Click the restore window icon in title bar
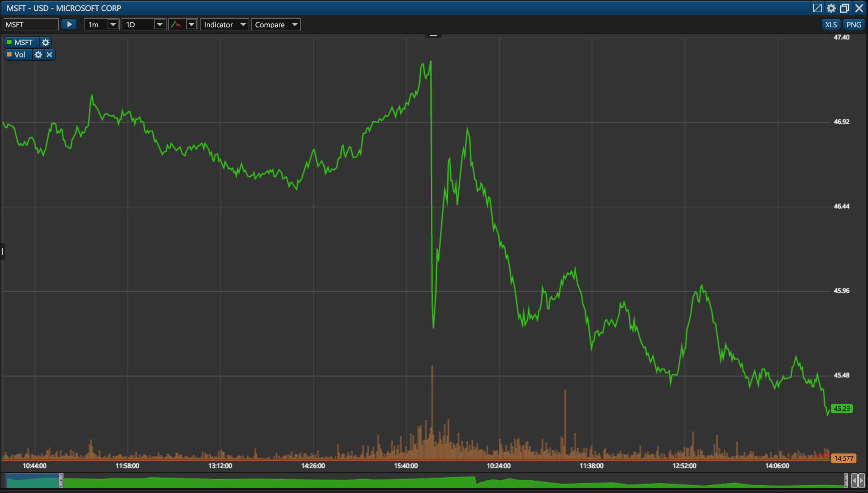Image resolution: width=868 pixels, height=493 pixels. coord(845,8)
